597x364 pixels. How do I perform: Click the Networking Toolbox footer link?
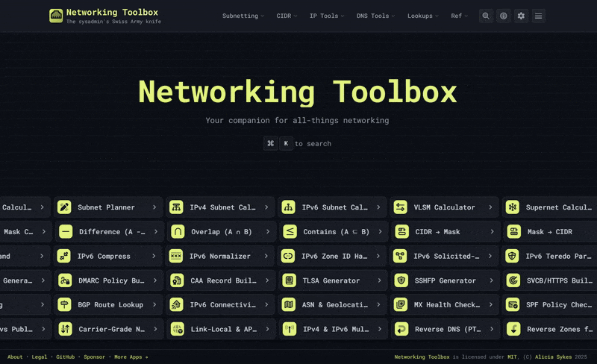422,357
